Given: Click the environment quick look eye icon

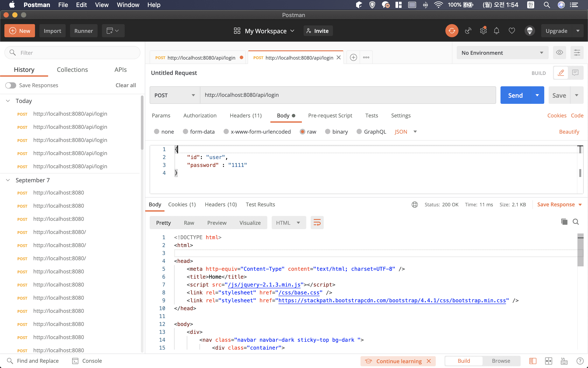Looking at the screenshot, I should 559,53.
